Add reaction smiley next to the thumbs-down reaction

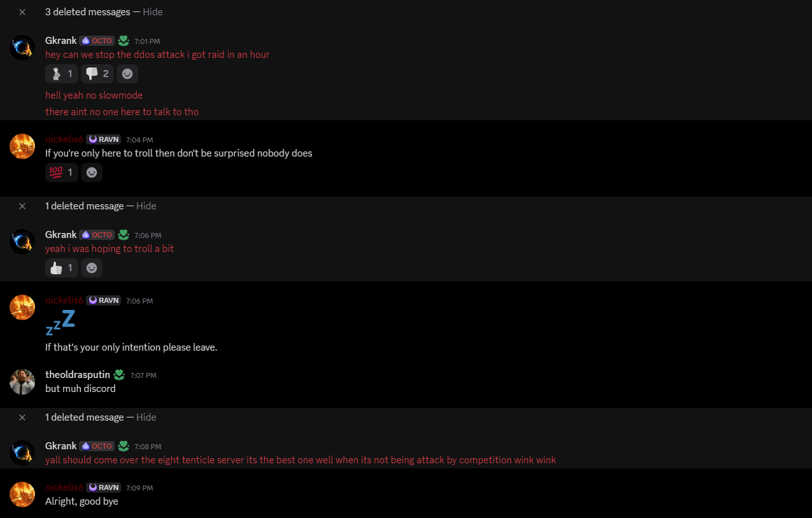click(127, 74)
